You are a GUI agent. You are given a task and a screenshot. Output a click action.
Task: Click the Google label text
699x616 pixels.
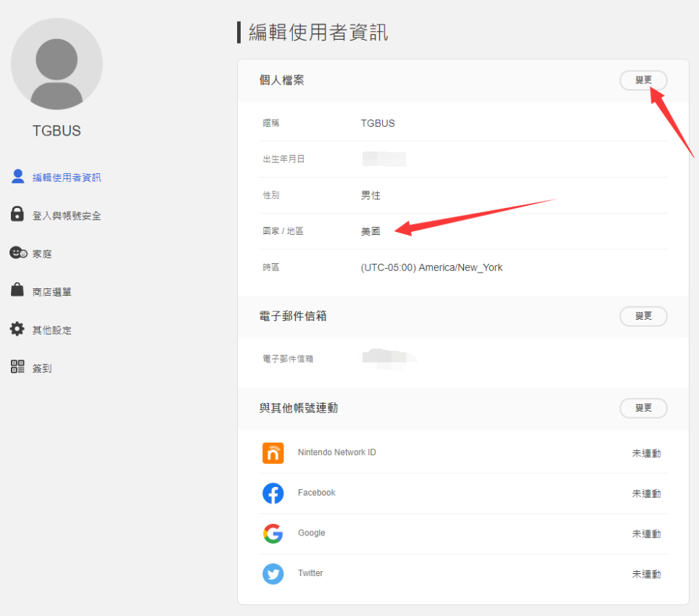311,533
